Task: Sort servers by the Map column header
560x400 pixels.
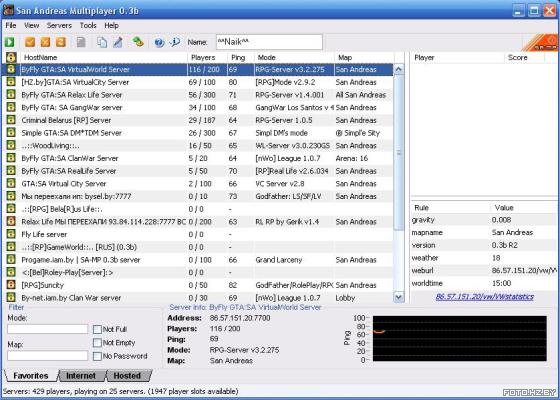Action: [364, 58]
